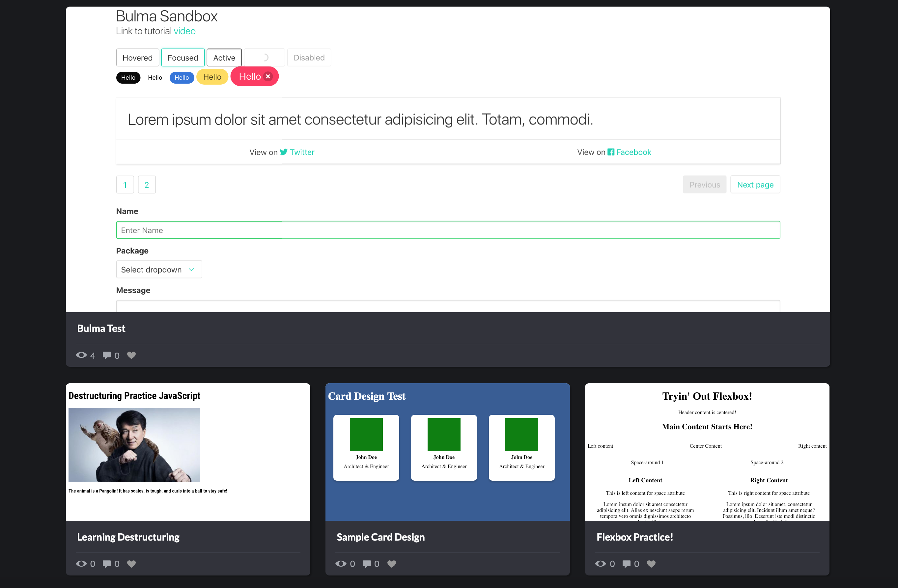This screenshot has width=898, height=588.
Task: Click the comment bubble on Bulma Test
Action: click(107, 355)
